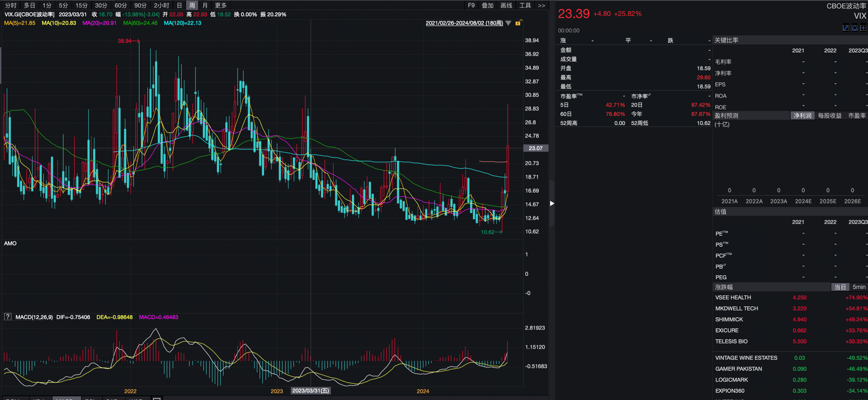The image size is (868, 400).
Task: Click the plus add-to-watchlist icon
Action: [863, 28]
